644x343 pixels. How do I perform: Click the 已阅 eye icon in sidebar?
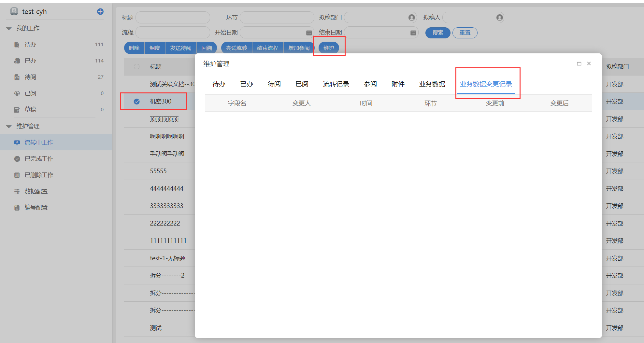point(17,93)
